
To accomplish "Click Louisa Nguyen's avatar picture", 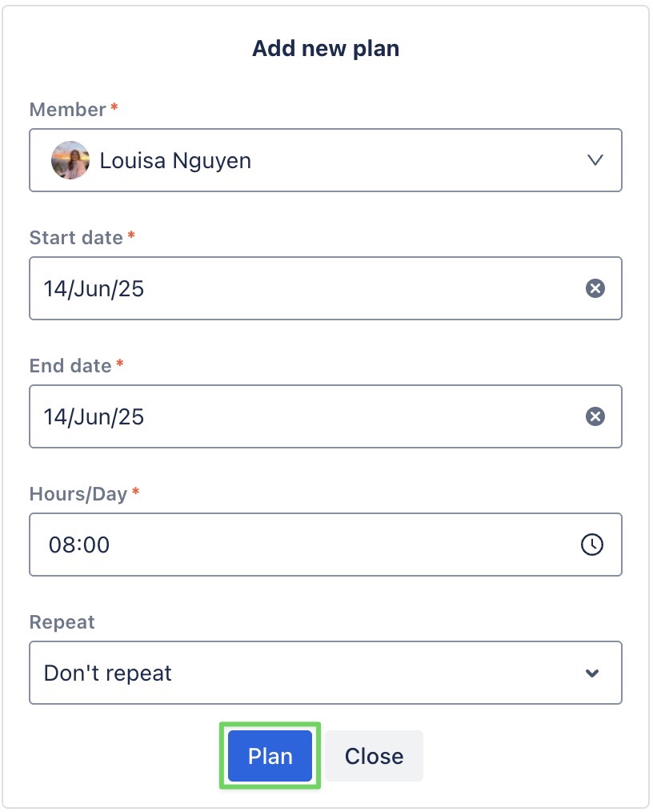I will (70, 160).
